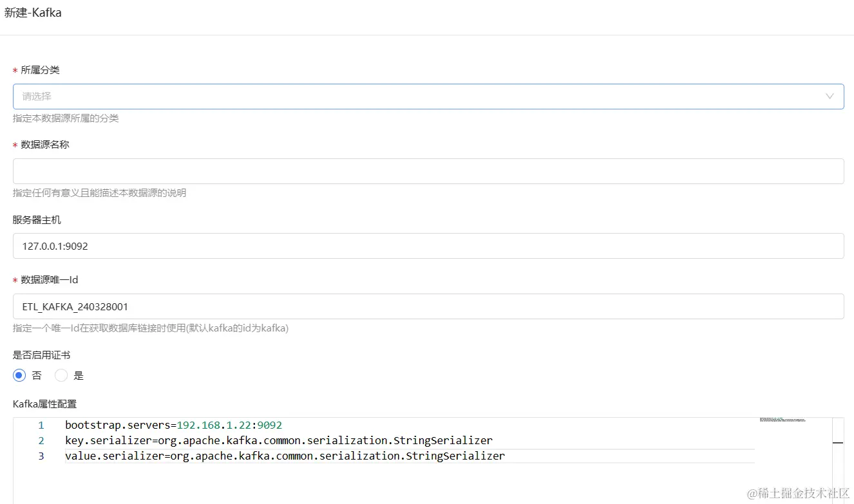Select the 是 radio button to enable certificate
This screenshot has width=854, height=504.
coord(61,375)
